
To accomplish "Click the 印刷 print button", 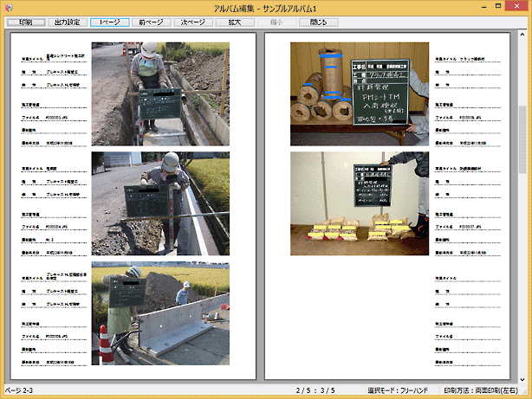I will [25, 22].
